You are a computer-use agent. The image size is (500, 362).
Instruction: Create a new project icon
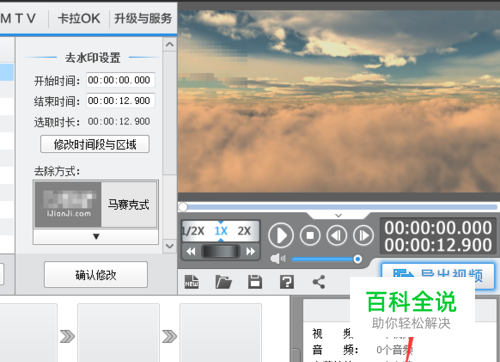192,282
